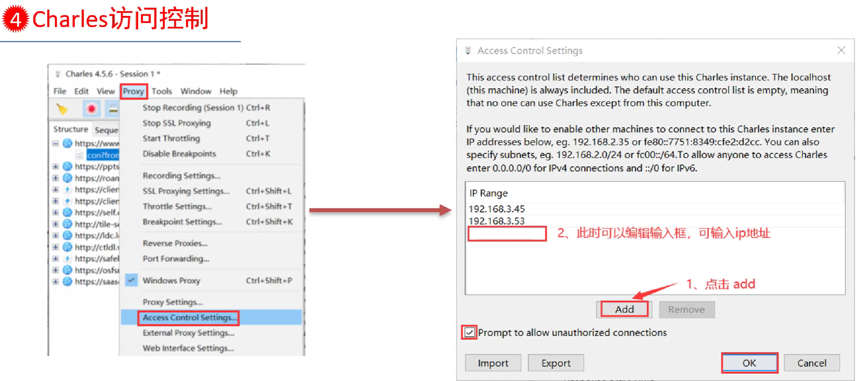Open the Edit menu in Charles
The height and width of the screenshot is (381, 868).
pos(81,91)
